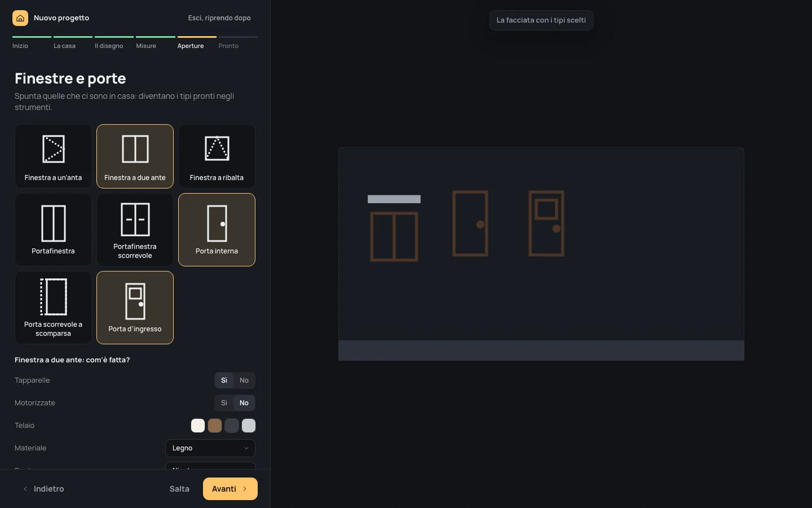The width and height of the screenshot is (812, 508).
Task: Open the Materiale dropdown showing Legno
Action: 210,448
